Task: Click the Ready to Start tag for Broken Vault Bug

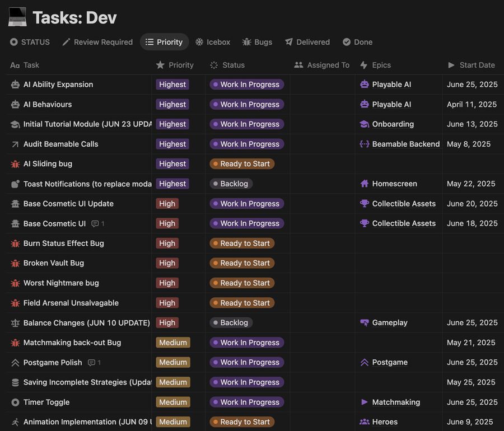Action: point(242,263)
